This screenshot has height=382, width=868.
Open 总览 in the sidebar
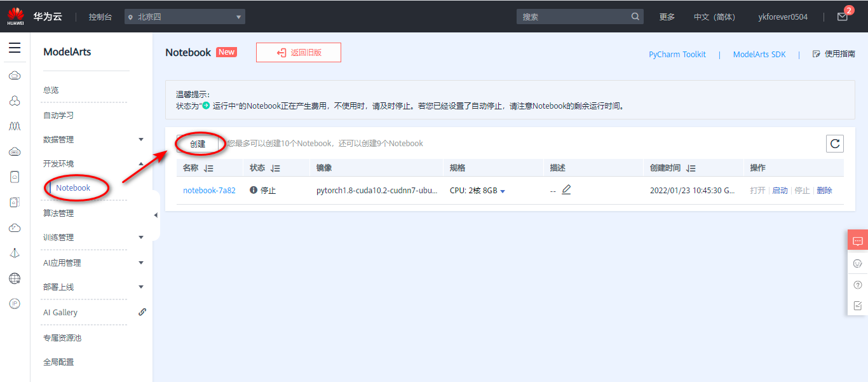pyautogui.click(x=51, y=90)
